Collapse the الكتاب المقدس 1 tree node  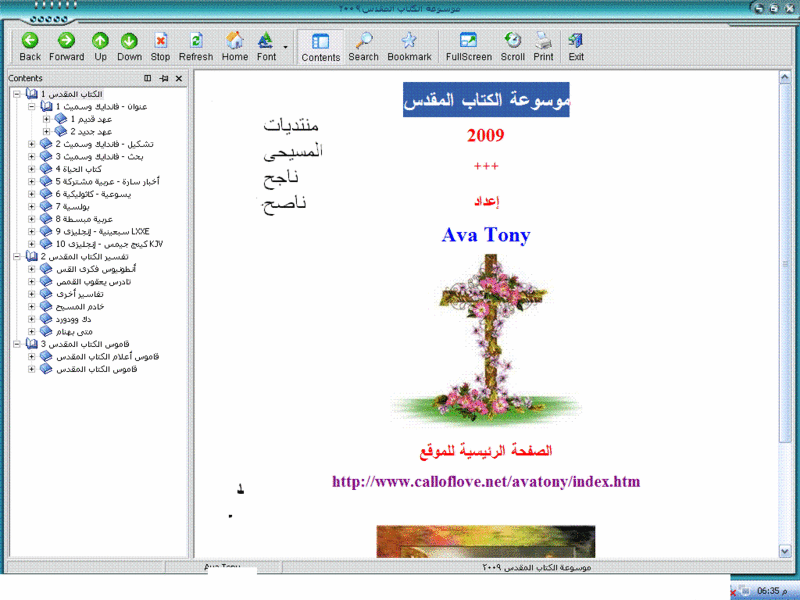[x=17, y=93]
